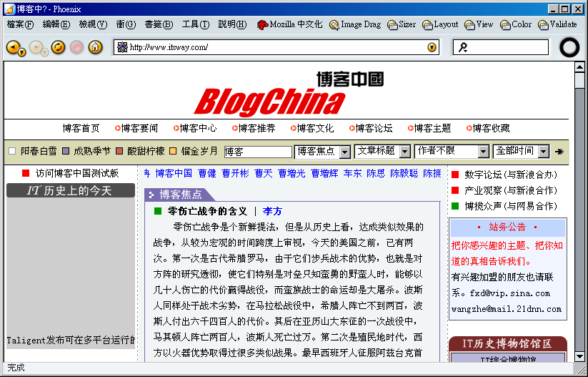
Task: Click the vertical scrollbar down arrow
Action: tap(579, 356)
